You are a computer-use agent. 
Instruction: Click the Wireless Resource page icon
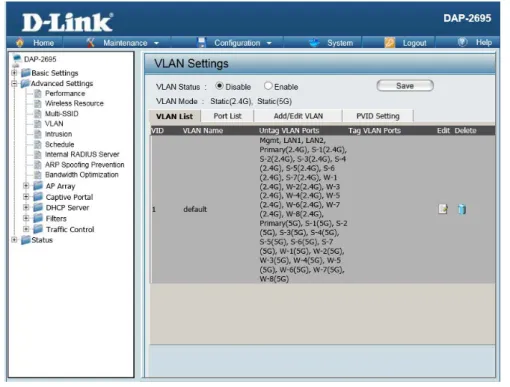[x=38, y=103]
